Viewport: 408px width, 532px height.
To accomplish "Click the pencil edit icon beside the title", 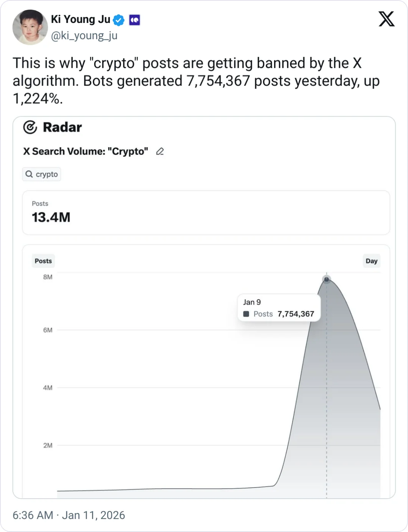I will (160, 152).
